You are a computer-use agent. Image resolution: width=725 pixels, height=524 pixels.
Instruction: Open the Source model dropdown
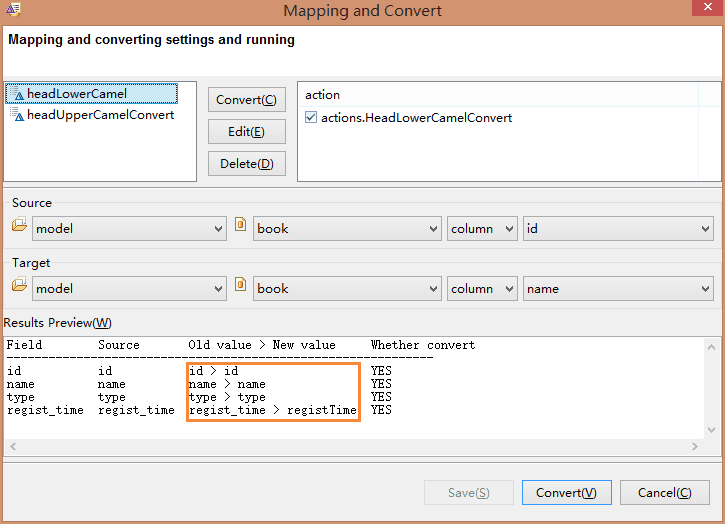(x=129, y=228)
